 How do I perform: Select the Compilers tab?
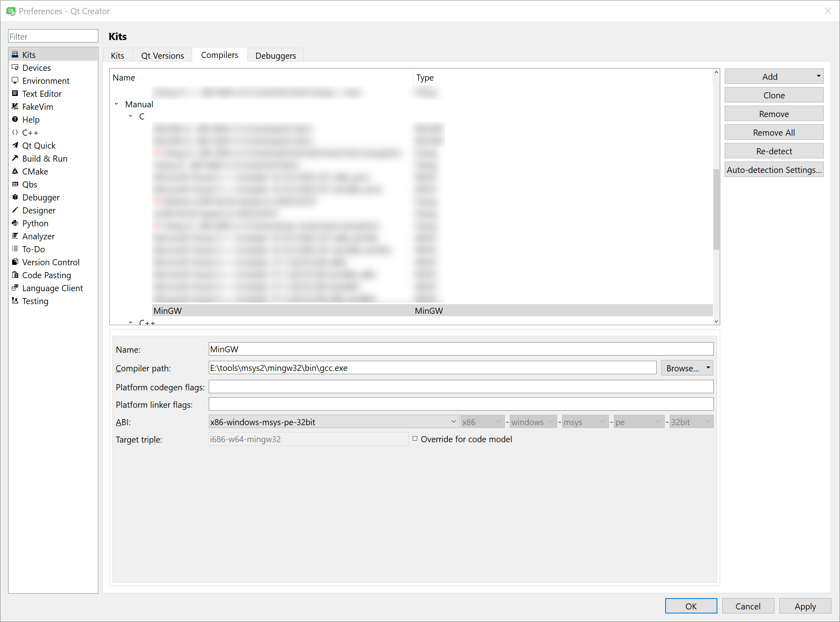[x=219, y=55]
